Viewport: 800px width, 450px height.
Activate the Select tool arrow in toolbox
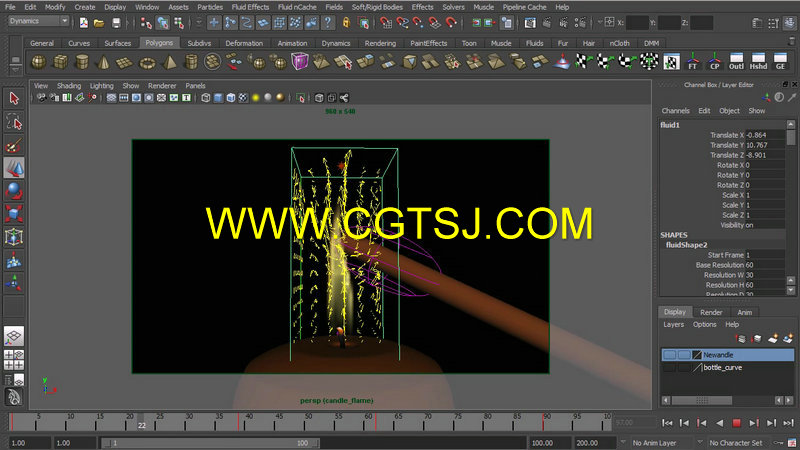click(x=14, y=98)
